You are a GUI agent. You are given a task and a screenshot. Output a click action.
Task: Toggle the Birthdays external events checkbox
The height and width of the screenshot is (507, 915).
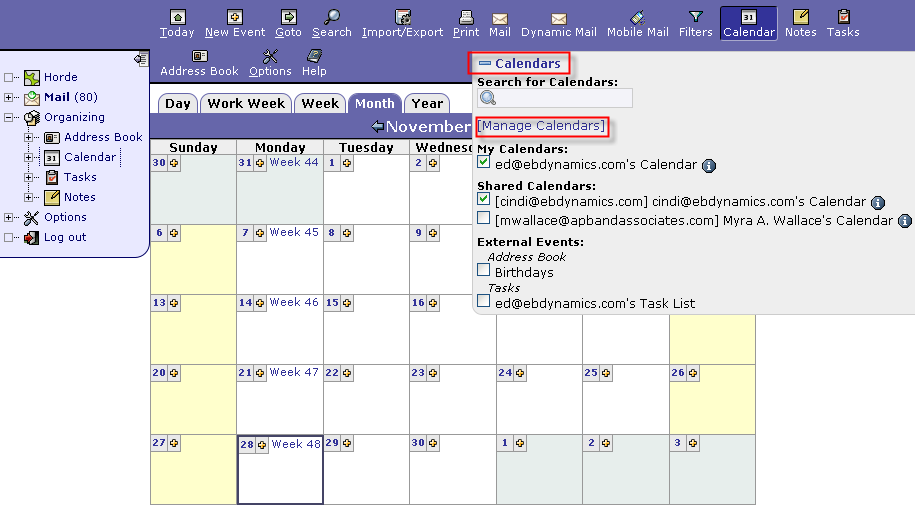[x=484, y=270]
